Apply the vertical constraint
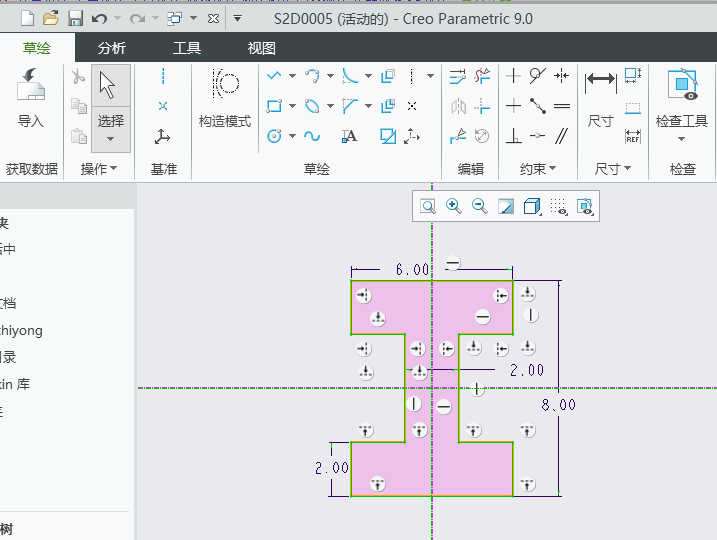Image resolution: width=717 pixels, height=540 pixels. tap(514, 76)
